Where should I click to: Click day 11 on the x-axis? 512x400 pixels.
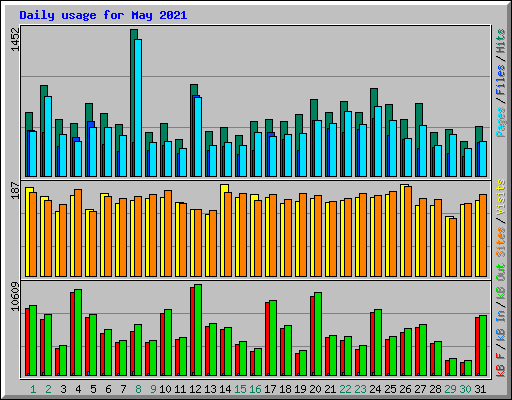[x=180, y=389]
